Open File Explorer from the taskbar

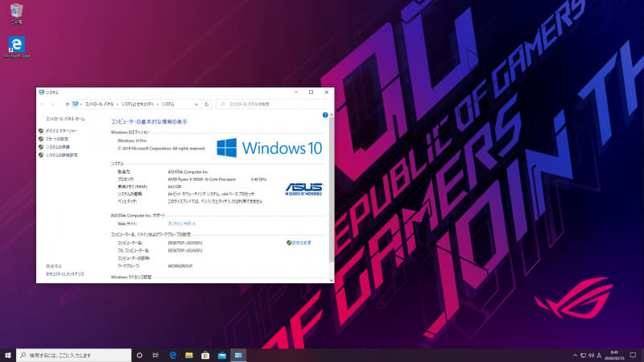pos(189,355)
